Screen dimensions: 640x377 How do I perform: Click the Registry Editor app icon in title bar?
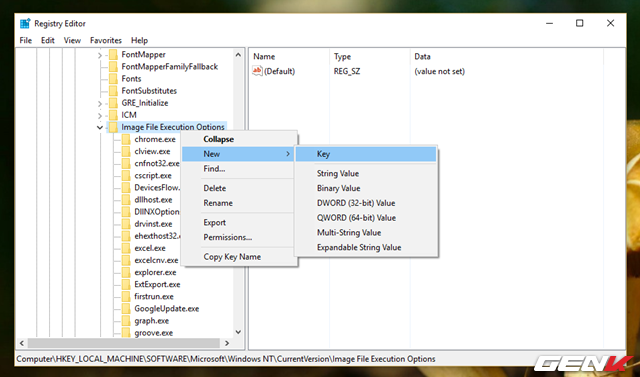point(25,23)
